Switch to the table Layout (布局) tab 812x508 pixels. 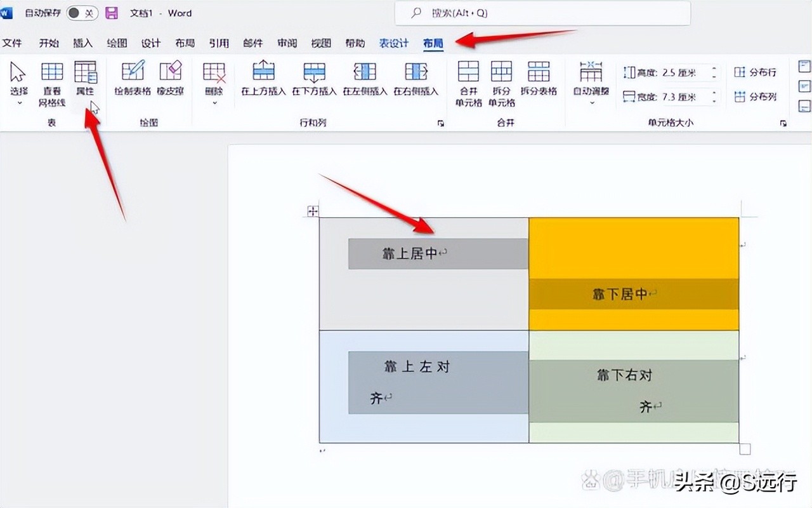tap(433, 43)
